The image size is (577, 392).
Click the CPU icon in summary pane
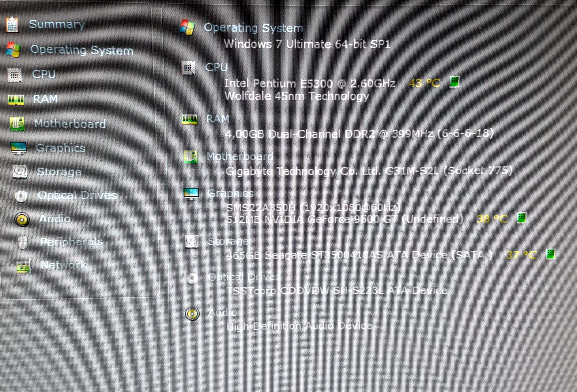(x=189, y=68)
